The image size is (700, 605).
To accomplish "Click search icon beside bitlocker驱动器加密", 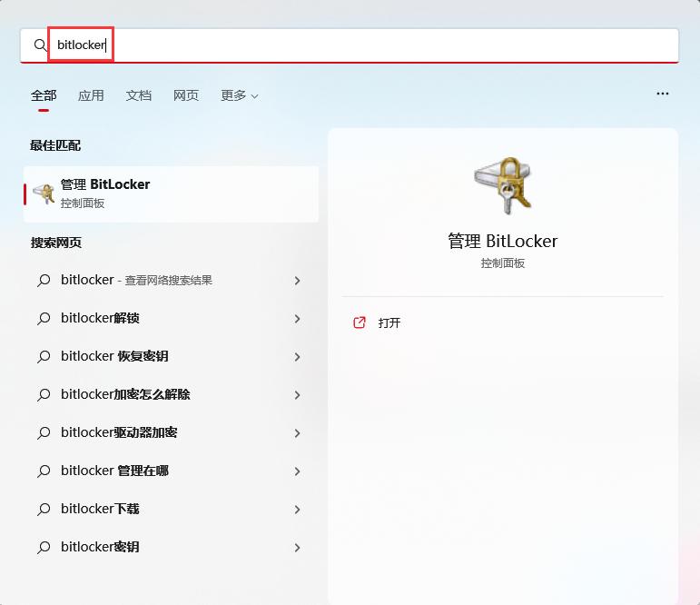I will coord(44,433).
